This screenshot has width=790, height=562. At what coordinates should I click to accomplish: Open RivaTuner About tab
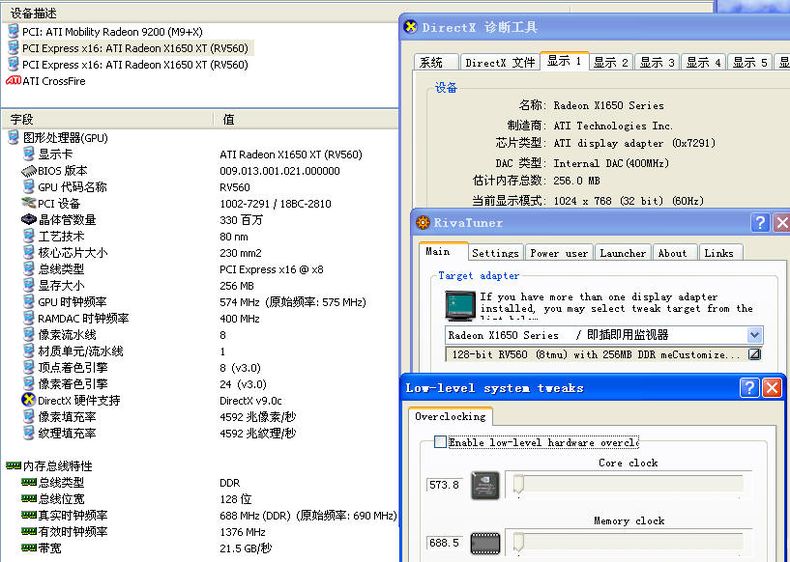click(x=673, y=253)
